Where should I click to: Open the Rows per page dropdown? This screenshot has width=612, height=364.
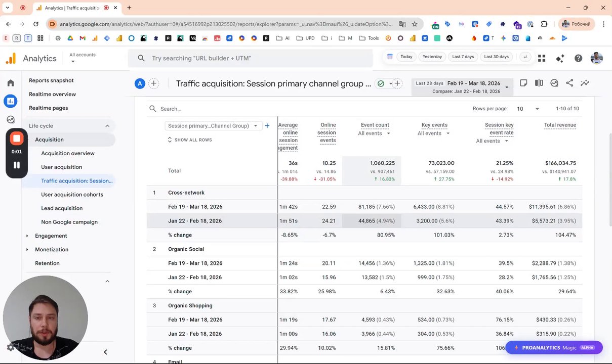pyautogui.click(x=527, y=109)
